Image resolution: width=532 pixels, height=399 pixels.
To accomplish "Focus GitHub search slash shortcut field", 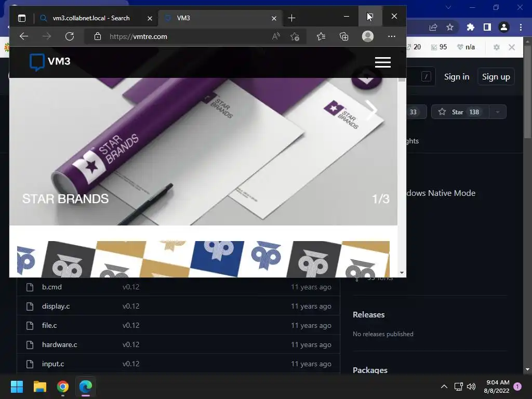I will tap(426, 77).
